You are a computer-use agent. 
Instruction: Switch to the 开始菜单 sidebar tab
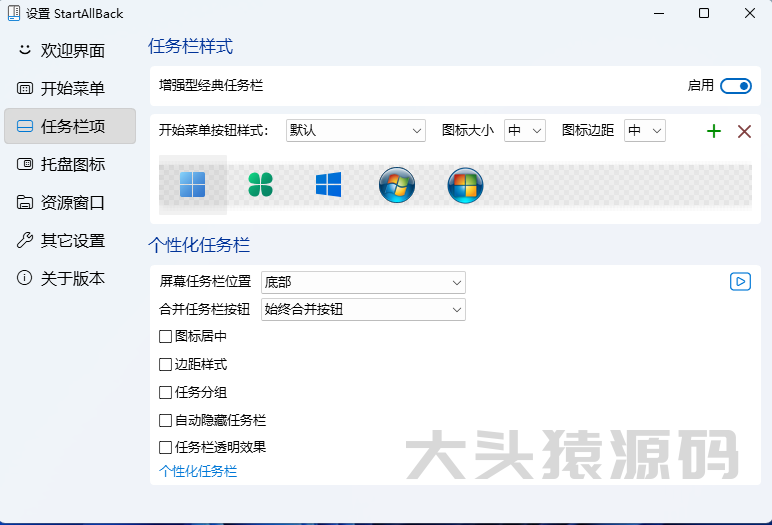(x=70, y=88)
